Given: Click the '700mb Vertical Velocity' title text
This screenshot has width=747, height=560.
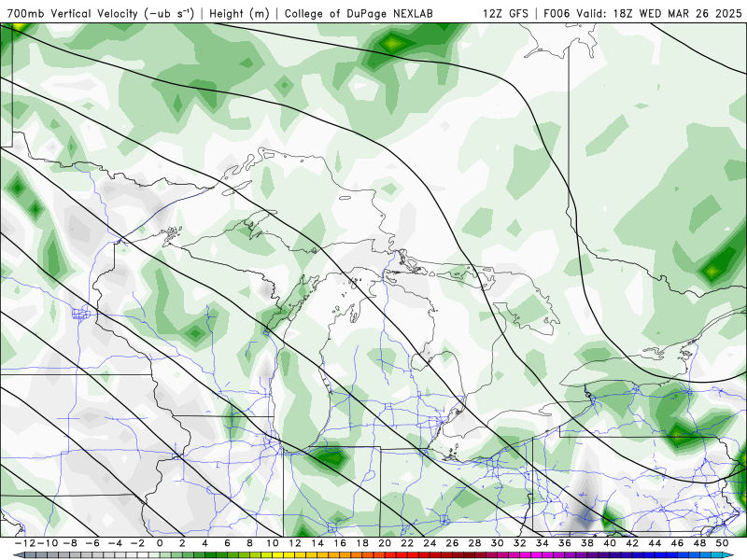Looking at the screenshot, I should pyautogui.click(x=72, y=14).
